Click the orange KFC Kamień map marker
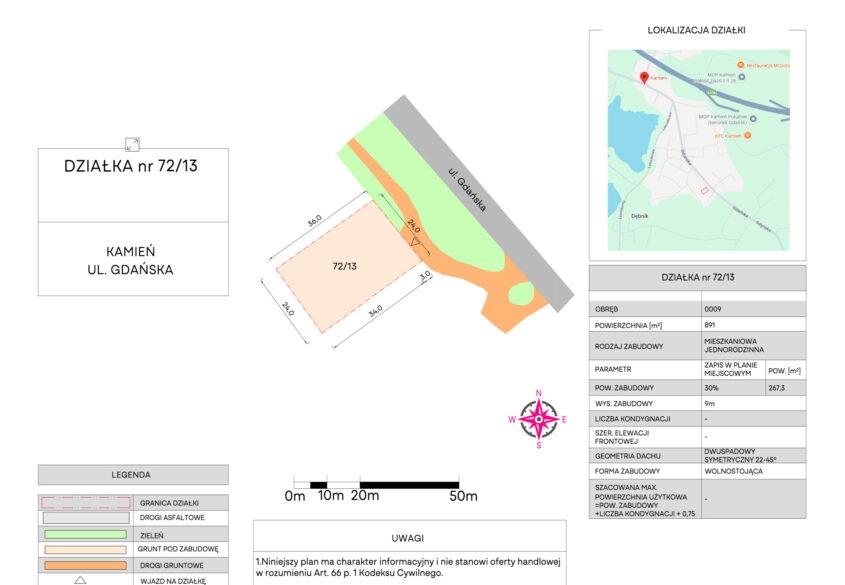The height and width of the screenshot is (585, 845). point(747,136)
